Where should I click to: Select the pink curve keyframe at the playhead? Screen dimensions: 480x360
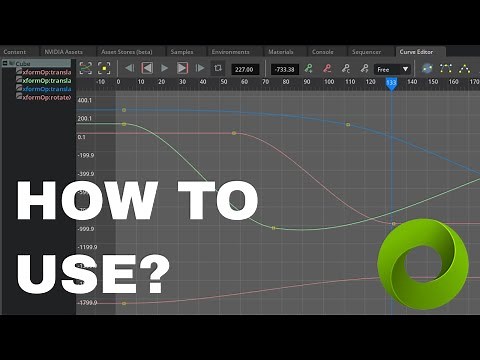click(x=394, y=224)
